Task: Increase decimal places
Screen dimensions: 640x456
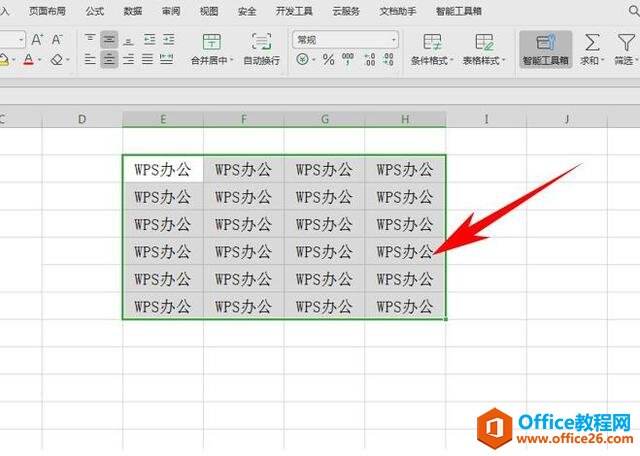Action: pos(369,60)
